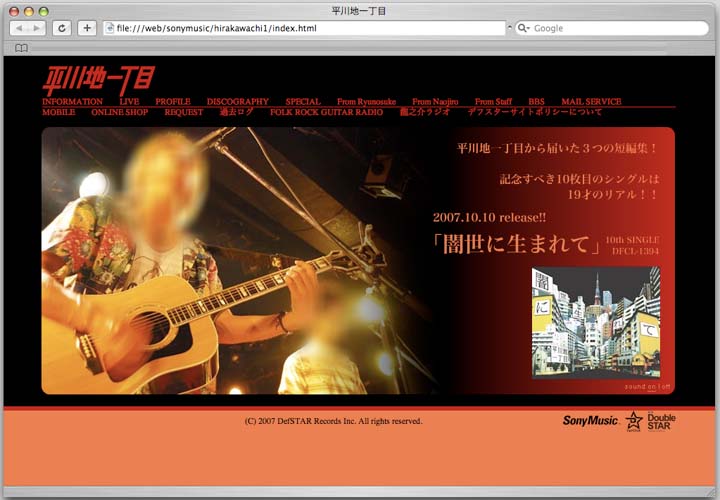Go to the INFORMATION page link

[x=72, y=102]
